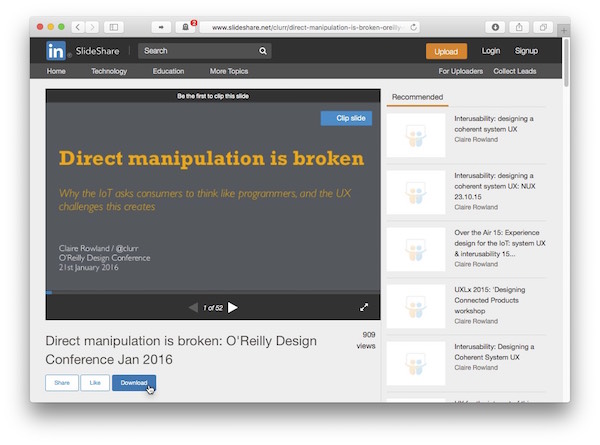
Task: Open the Signup link
Action: 526,51
